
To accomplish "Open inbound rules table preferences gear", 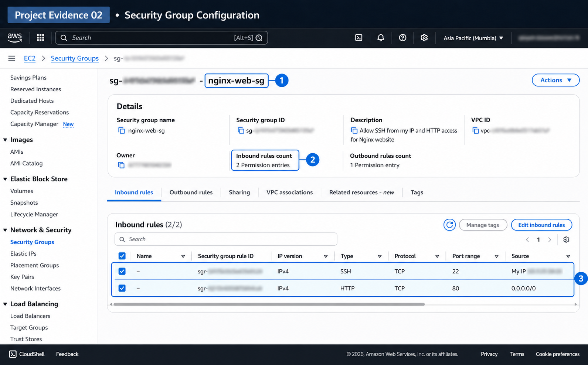I will pos(566,239).
